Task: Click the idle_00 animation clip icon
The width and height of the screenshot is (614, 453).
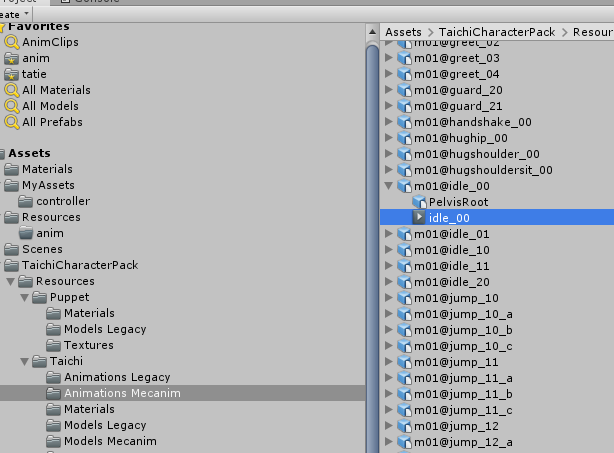Action: [419, 217]
